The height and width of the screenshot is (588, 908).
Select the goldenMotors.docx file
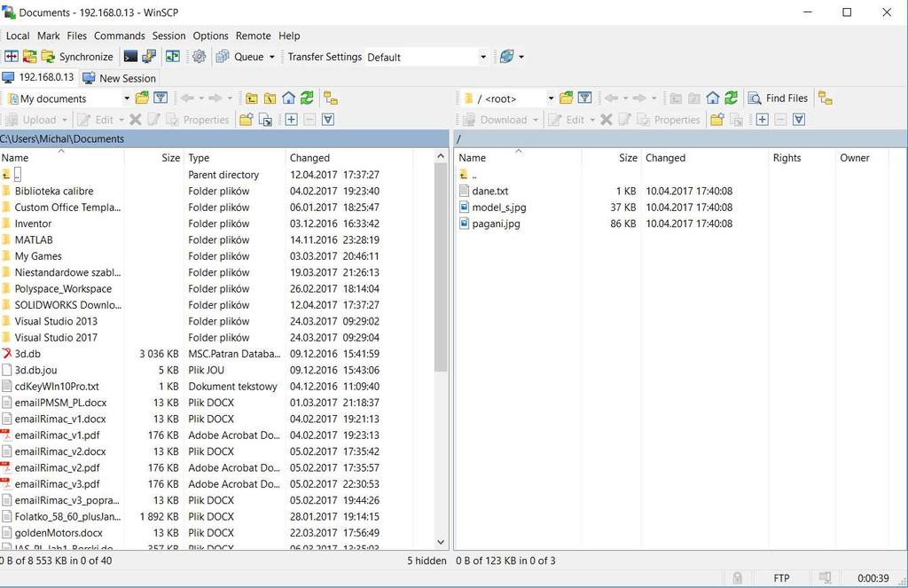[x=59, y=532]
